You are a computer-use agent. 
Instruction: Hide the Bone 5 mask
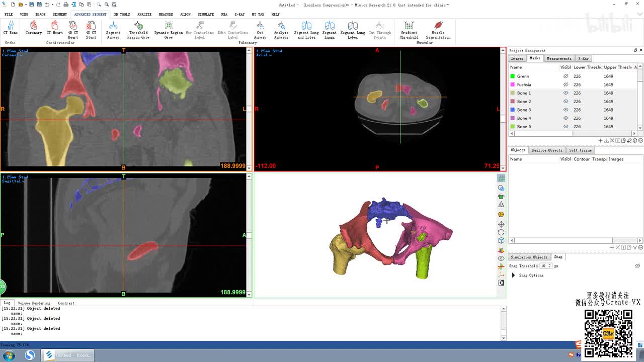click(566, 127)
